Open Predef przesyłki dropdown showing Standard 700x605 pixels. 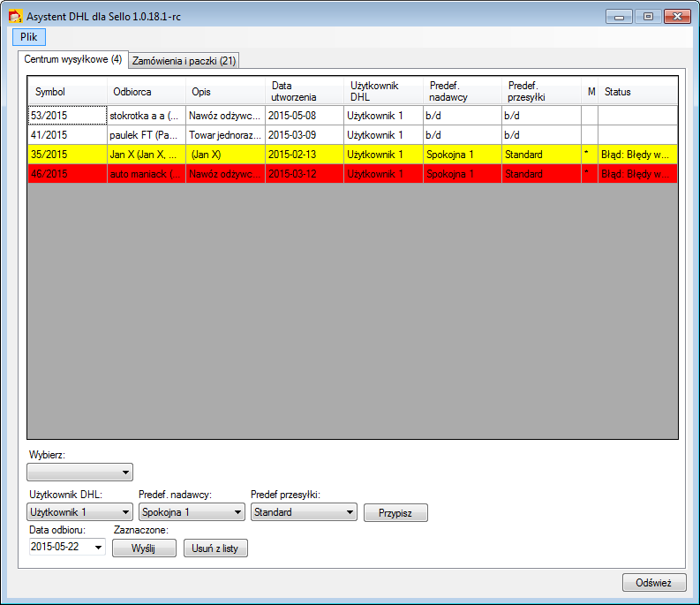click(304, 512)
